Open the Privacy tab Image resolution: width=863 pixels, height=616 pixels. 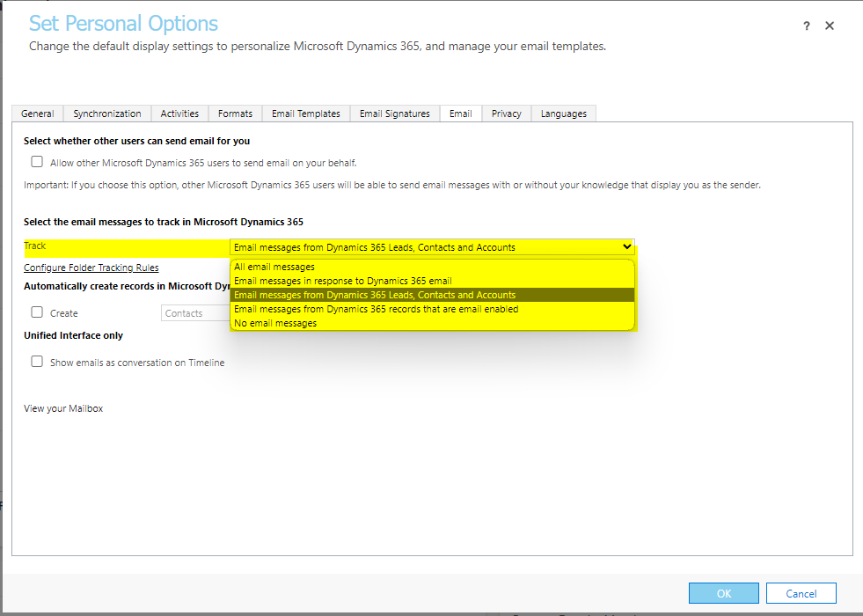pyautogui.click(x=507, y=114)
